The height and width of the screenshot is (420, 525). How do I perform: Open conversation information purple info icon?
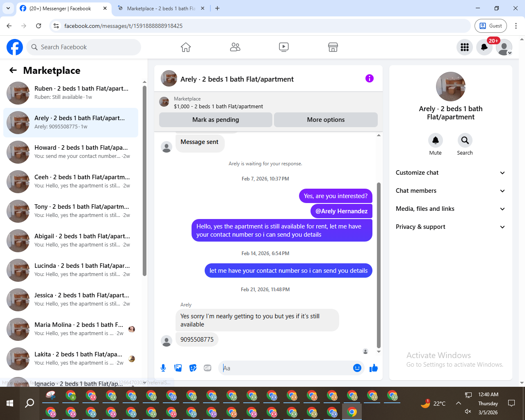(x=370, y=78)
